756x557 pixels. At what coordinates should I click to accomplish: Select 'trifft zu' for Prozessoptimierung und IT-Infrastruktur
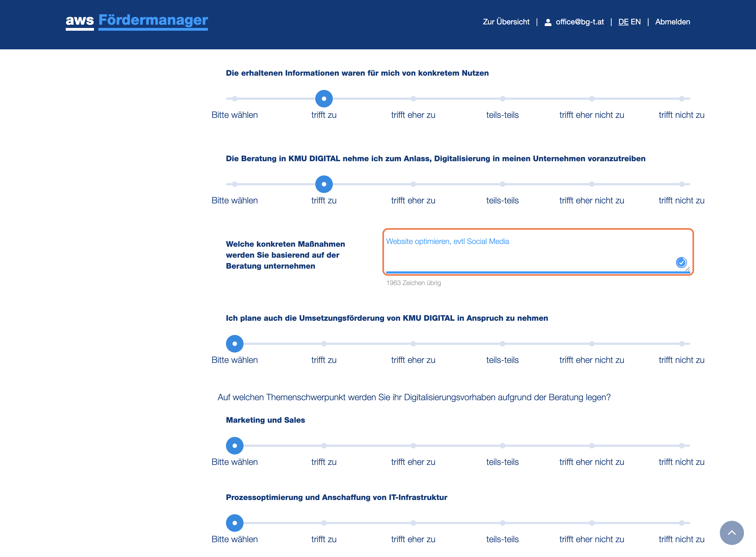click(x=324, y=523)
